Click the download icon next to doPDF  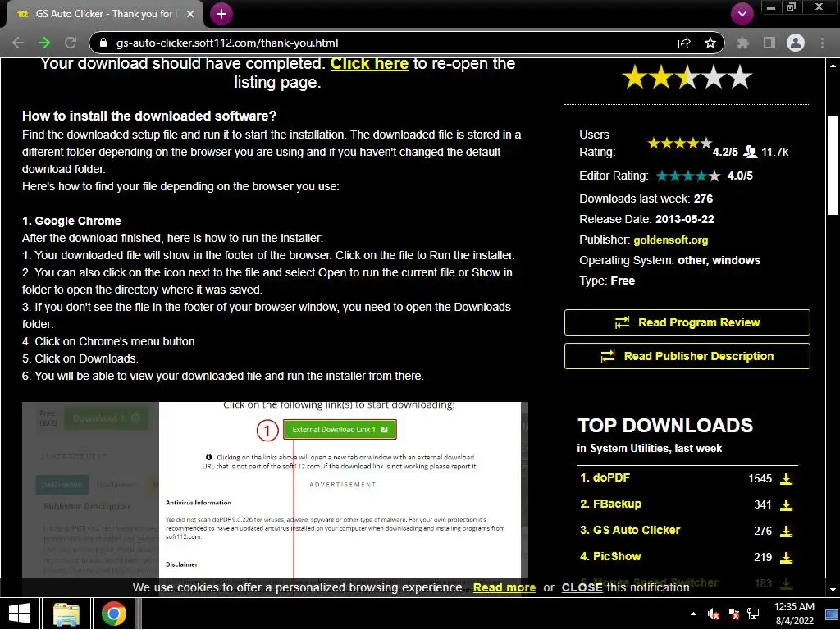(x=786, y=478)
